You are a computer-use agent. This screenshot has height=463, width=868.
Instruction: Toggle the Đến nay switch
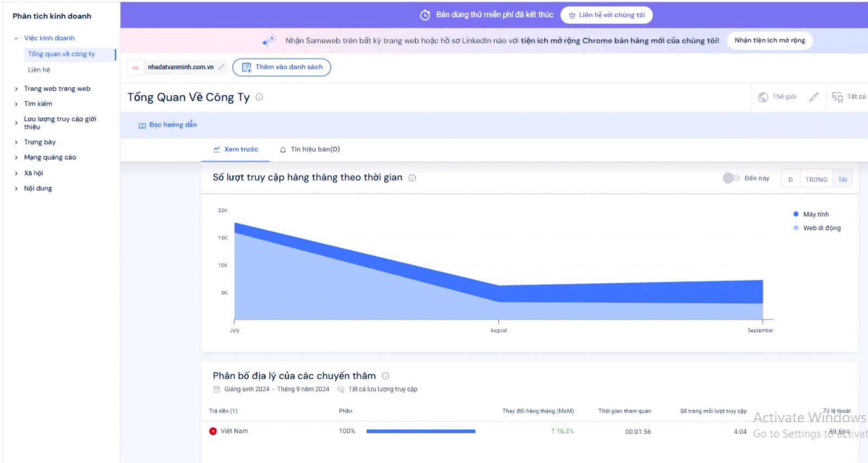pos(731,178)
